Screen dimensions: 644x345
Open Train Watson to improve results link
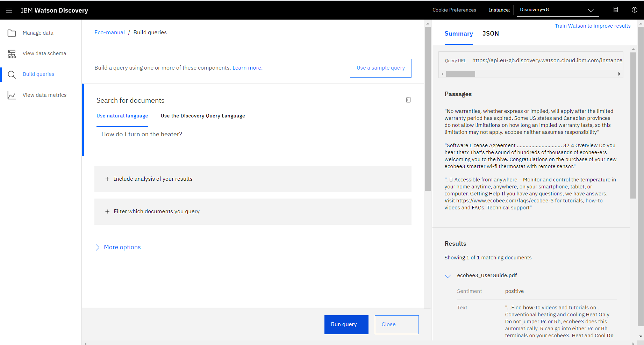(592, 26)
